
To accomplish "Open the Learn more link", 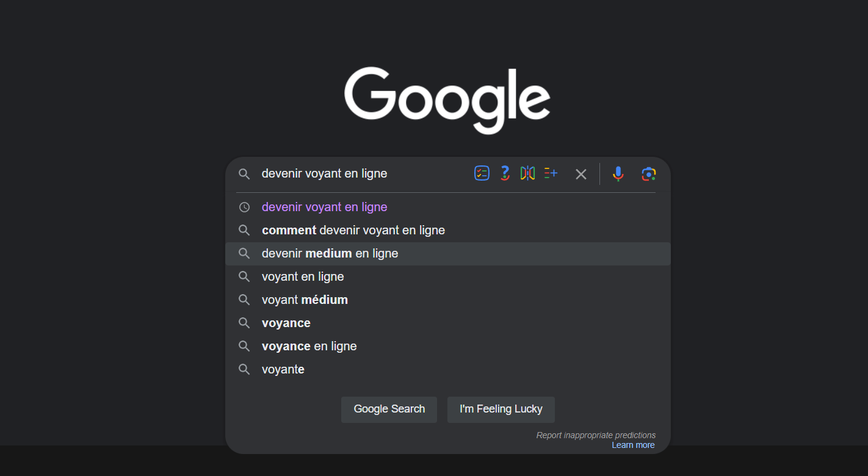I will click(x=633, y=445).
